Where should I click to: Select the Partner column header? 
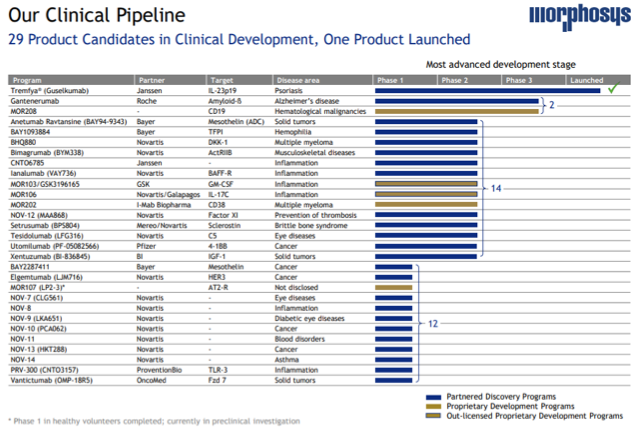pyautogui.click(x=150, y=80)
